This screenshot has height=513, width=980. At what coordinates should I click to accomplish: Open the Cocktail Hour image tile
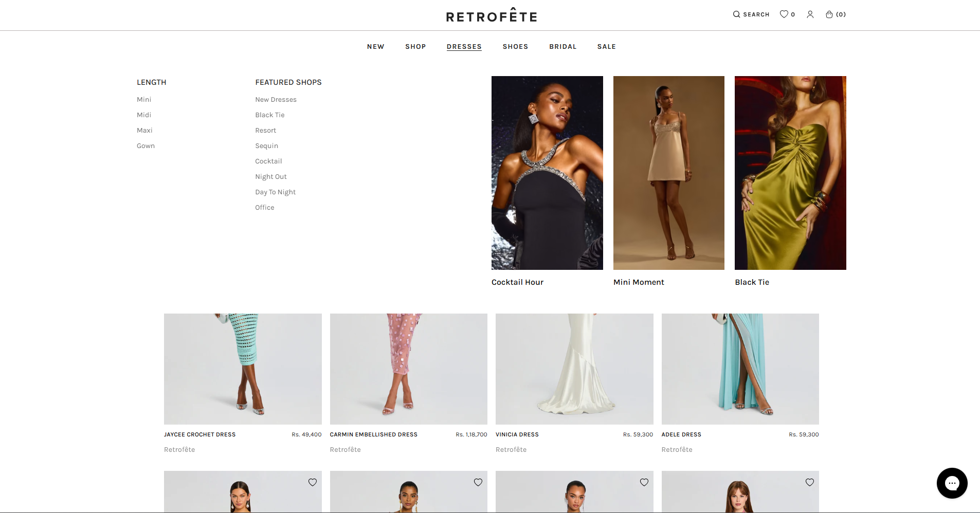coord(547,173)
